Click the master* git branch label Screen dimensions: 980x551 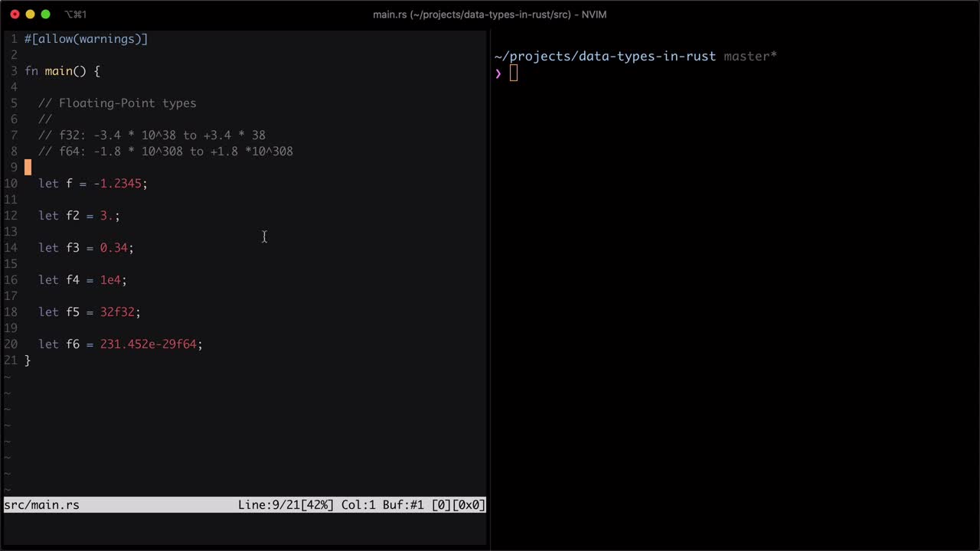tap(750, 57)
